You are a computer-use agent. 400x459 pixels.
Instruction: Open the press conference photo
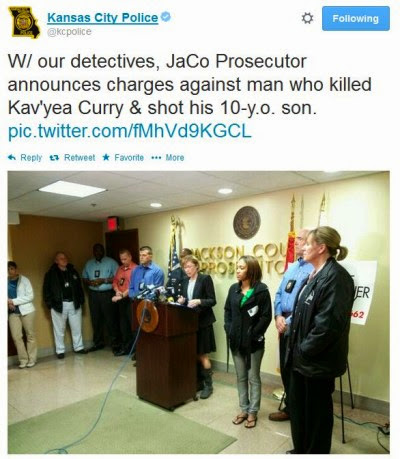[x=199, y=312]
